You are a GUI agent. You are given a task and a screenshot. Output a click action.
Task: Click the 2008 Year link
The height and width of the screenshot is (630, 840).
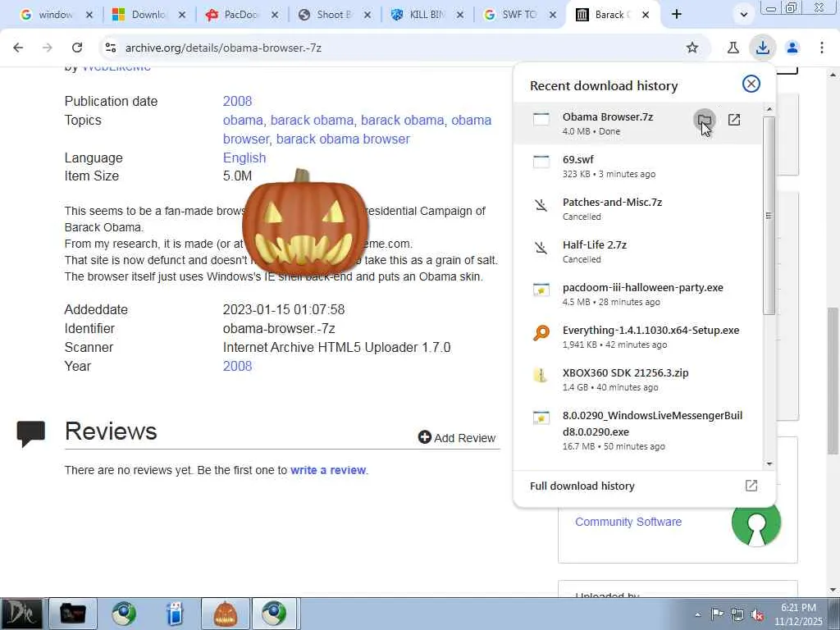click(x=237, y=366)
